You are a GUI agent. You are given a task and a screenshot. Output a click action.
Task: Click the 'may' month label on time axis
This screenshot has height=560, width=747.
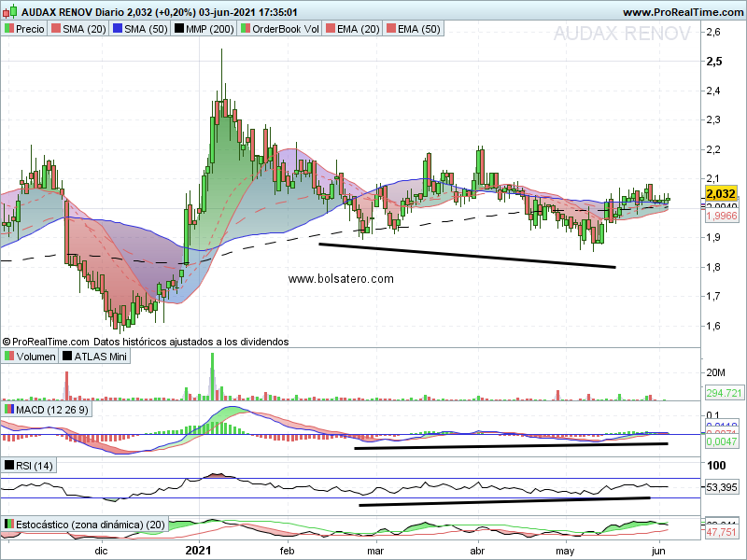pos(565,552)
